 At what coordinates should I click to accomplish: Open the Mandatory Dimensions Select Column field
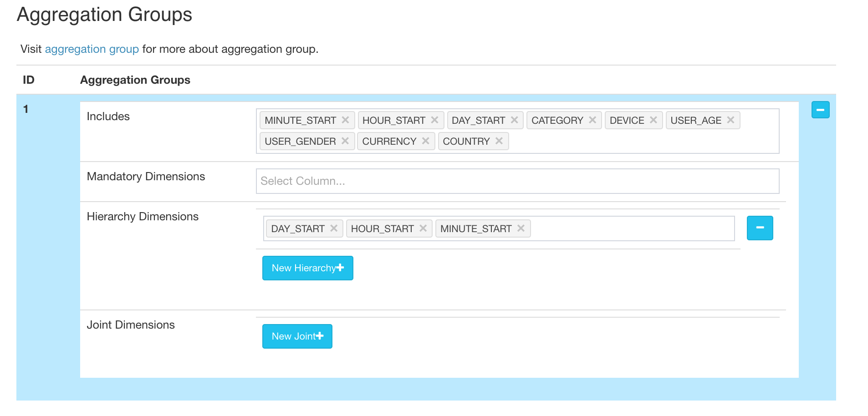point(517,181)
